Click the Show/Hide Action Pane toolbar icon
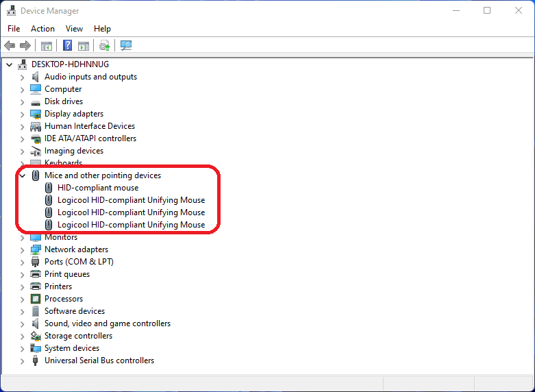The height and width of the screenshot is (392, 535). [84, 45]
